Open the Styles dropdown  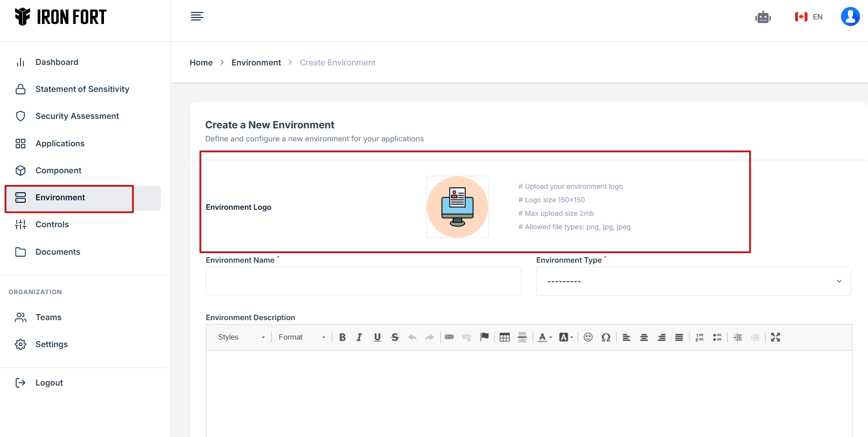241,337
